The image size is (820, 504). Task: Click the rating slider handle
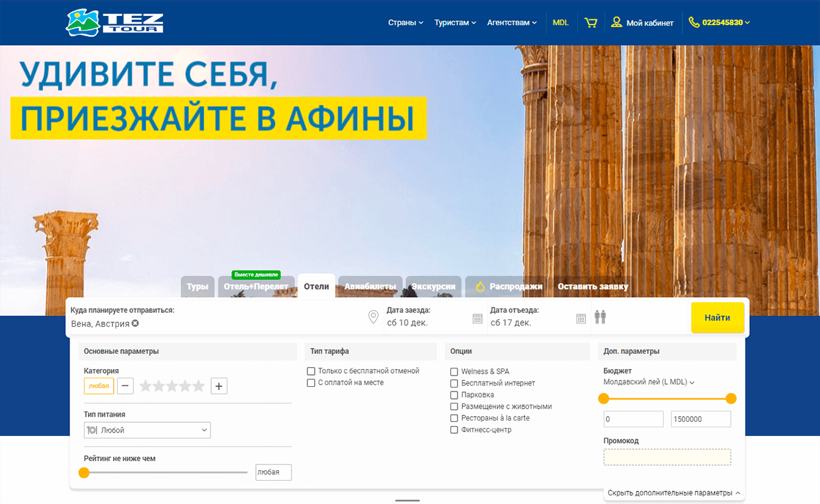83,472
